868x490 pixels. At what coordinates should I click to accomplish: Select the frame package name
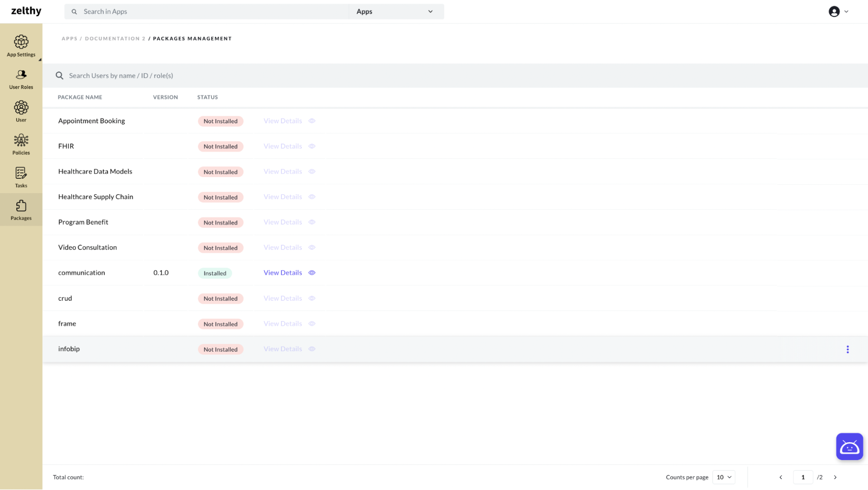click(67, 324)
